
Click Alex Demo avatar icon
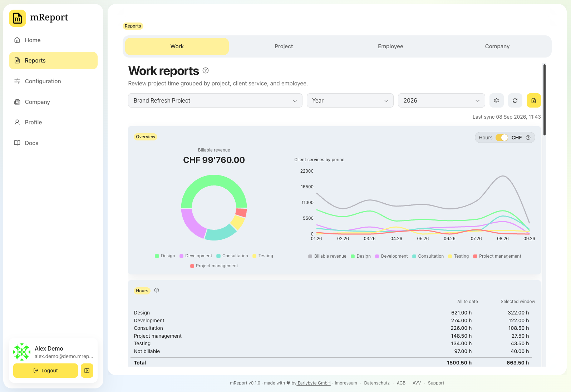coord(22,352)
